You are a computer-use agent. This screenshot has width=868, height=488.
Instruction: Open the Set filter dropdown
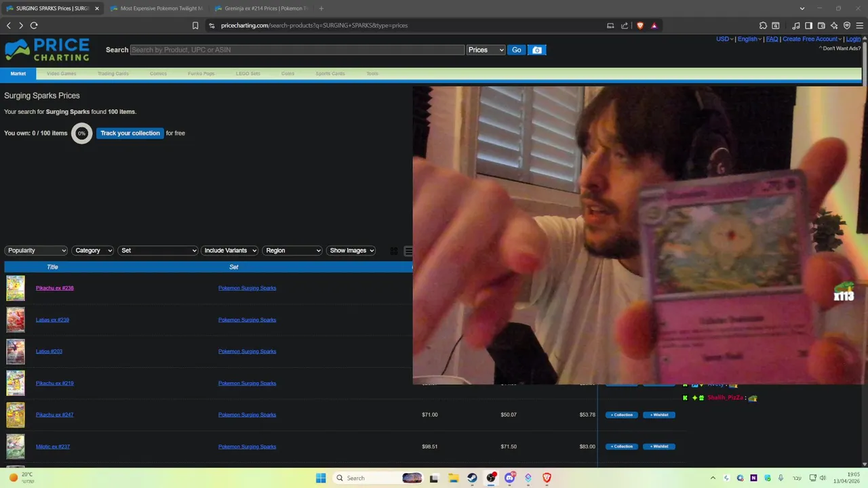[x=158, y=251]
